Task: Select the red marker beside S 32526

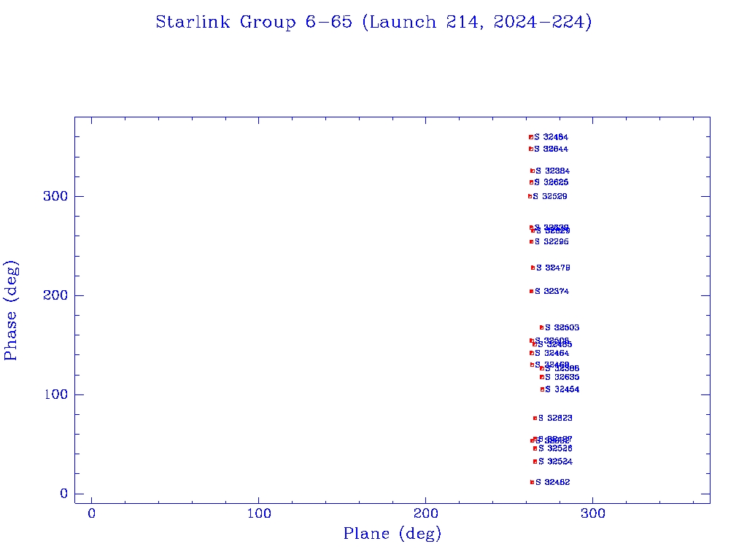Action: tap(535, 448)
